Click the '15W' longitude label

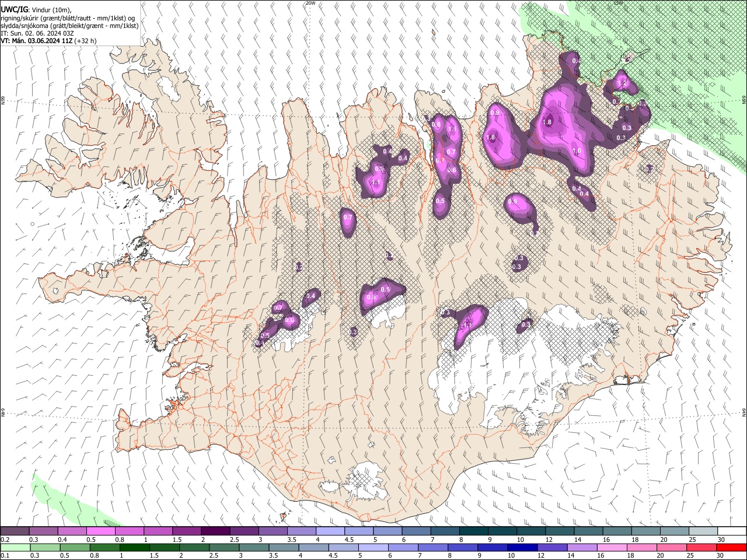(x=618, y=3)
